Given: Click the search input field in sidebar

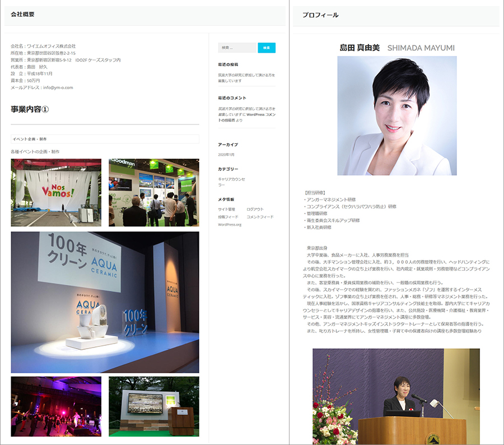Looking at the screenshot, I should (237, 48).
